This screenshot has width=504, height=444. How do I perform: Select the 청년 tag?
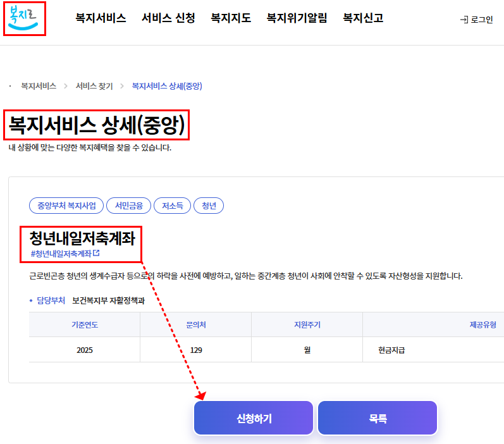(x=209, y=206)
